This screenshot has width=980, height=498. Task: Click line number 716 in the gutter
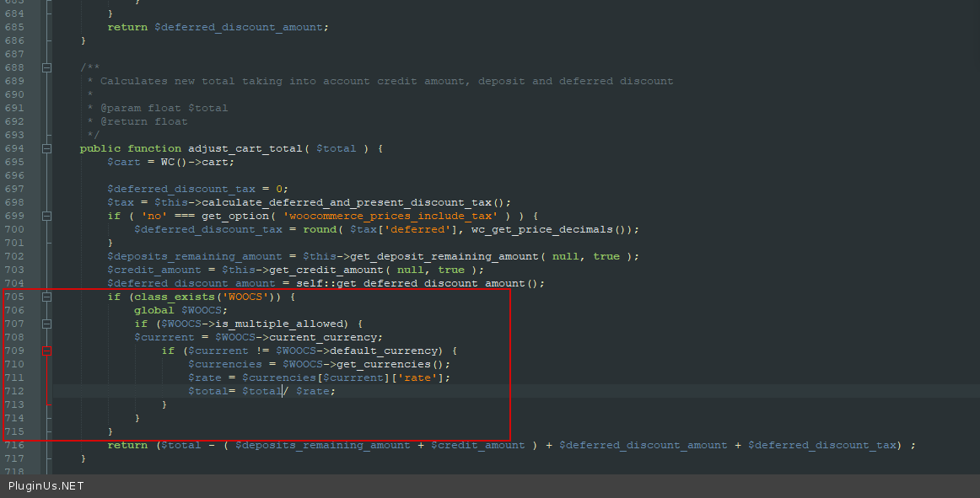(14, 445)
